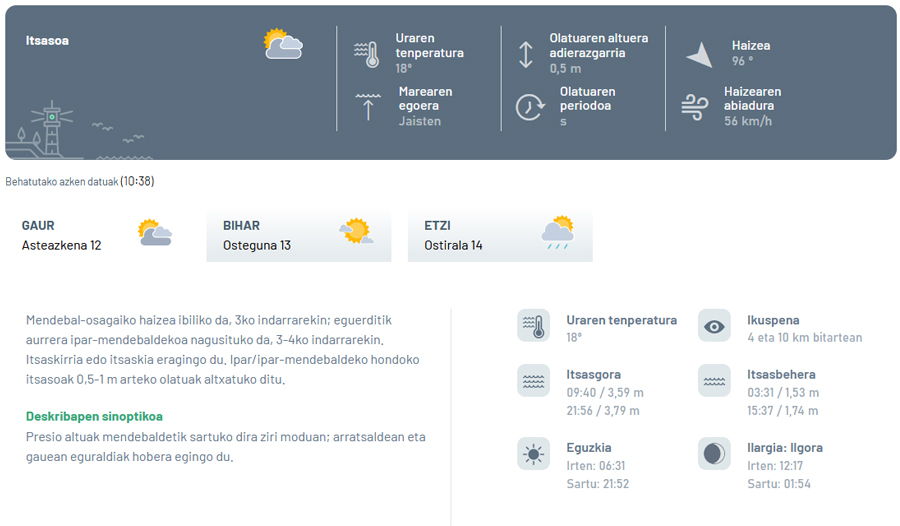This screenshot has width=900, height=526.
Task: Click the tide state arrow icon
Action: click(x=368, y=106)
